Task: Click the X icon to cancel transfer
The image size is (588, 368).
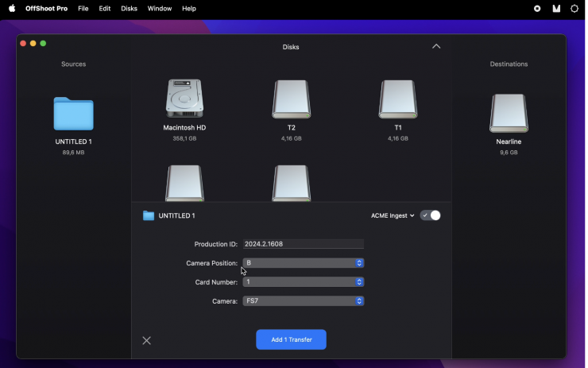Action: pyautogui.click(x=146, y=340)
